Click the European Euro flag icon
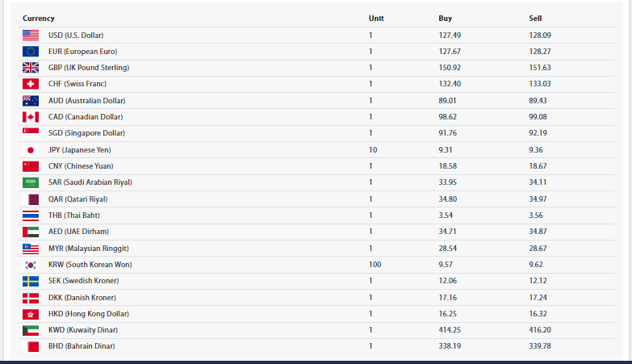 pos(31,52)
